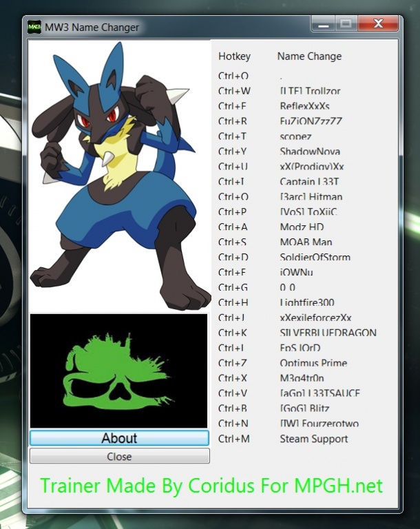
Task: Click the Ctrl+P hotkey label
Action: point(232,212)
